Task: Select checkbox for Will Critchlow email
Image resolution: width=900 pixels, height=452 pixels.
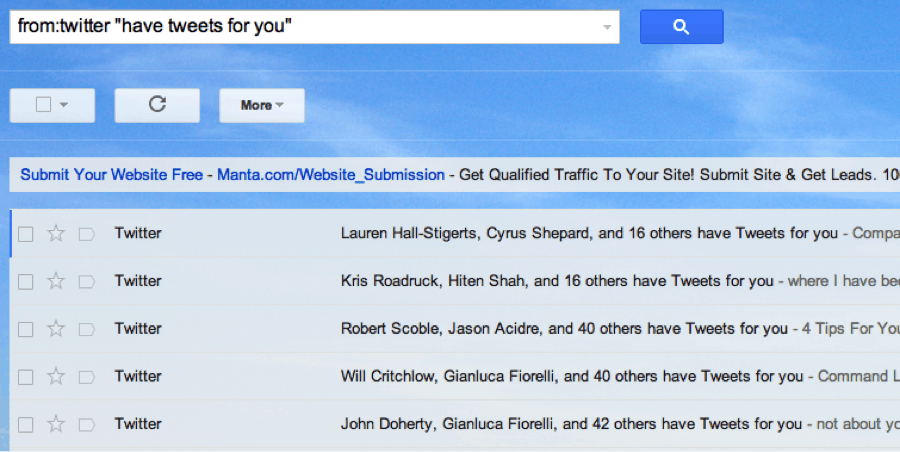Action: coord(25,377)
